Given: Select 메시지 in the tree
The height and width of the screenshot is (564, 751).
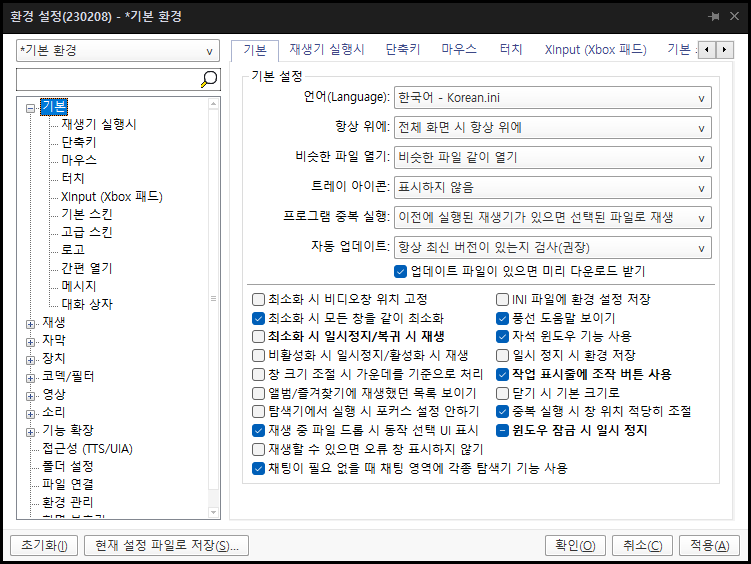Looking at the screenshot, I should coord(79,286).
